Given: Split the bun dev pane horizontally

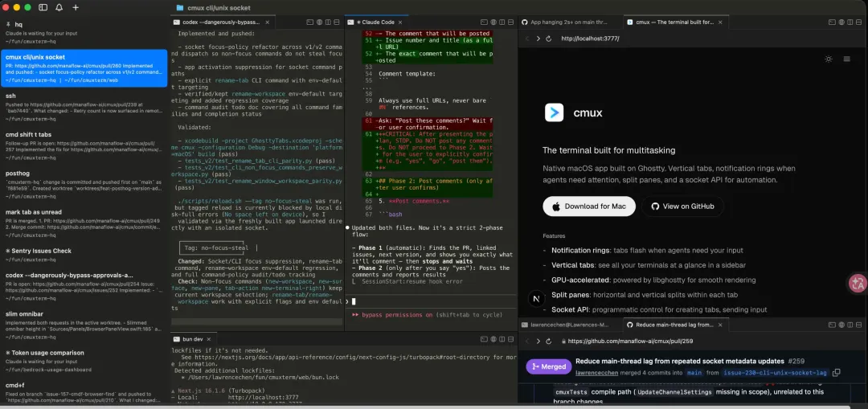Looking at the screenshot, I should point(511,339).
